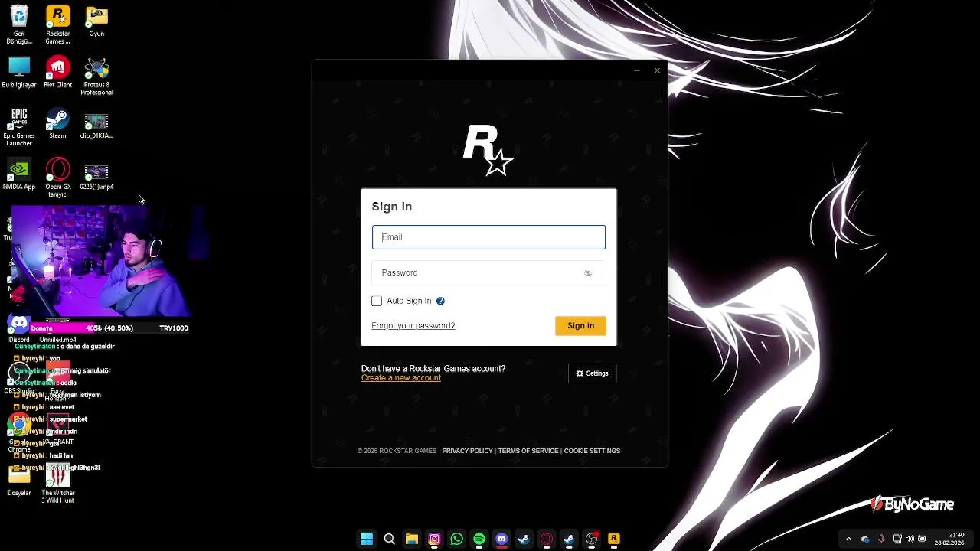Select the Steam desktop shortcut
The width and height of the screenshot is (980, 551).
pyautogui.click(x=57, y=124)
